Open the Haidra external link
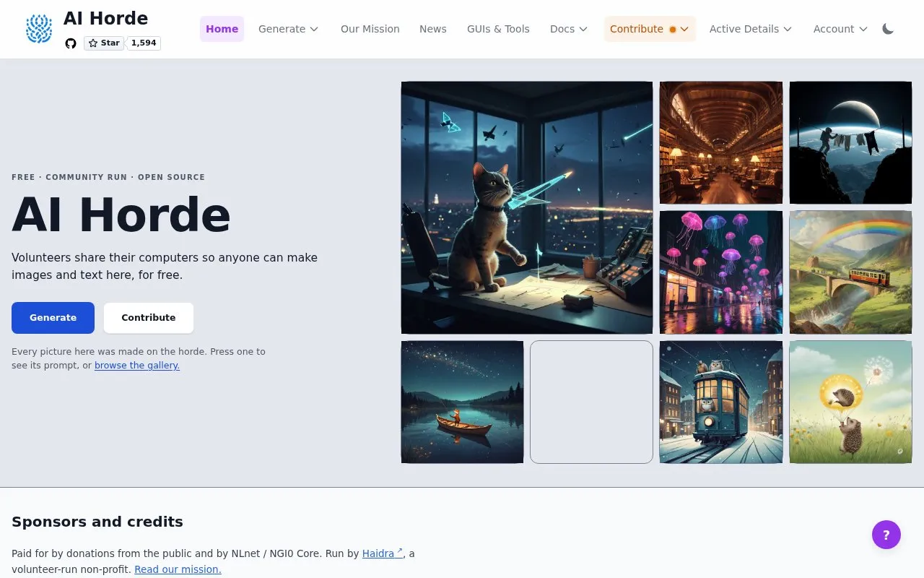Screen dimensions: 924x578 (383, 553)
